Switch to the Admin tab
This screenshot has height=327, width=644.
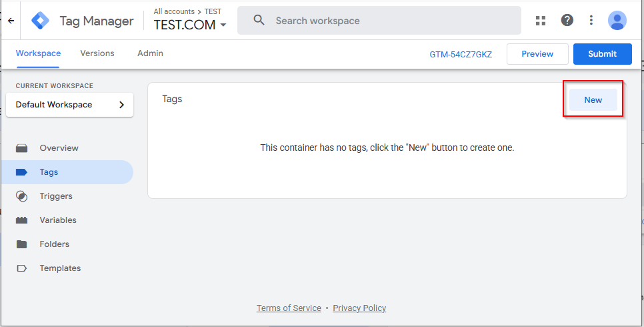pos(150,53)
